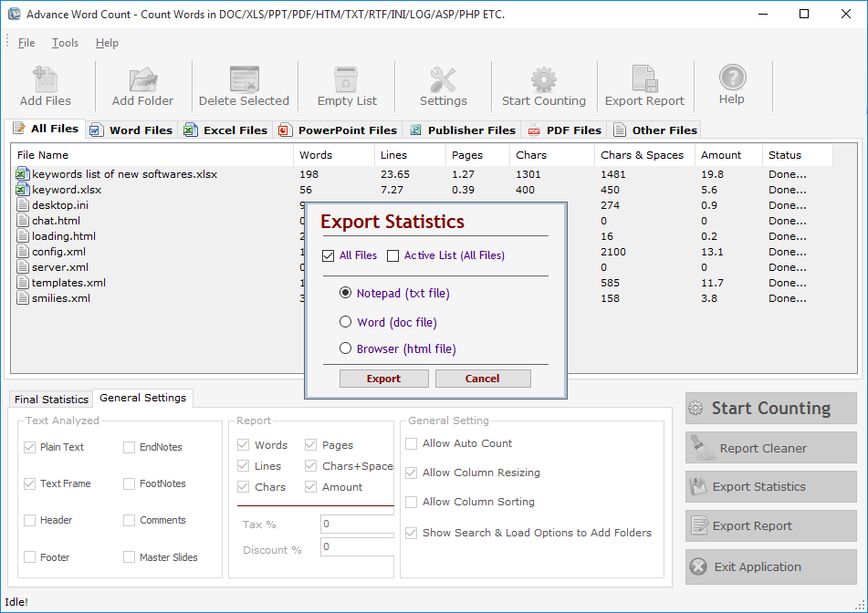Click the Add Files toolbar icon
868x613 pixels.
pos(46,79)
